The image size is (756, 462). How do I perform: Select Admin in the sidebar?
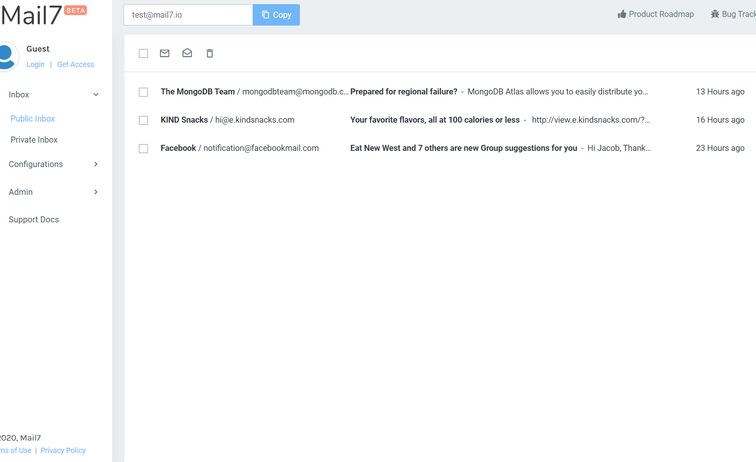pyautogui.click(x=21, y=192)
